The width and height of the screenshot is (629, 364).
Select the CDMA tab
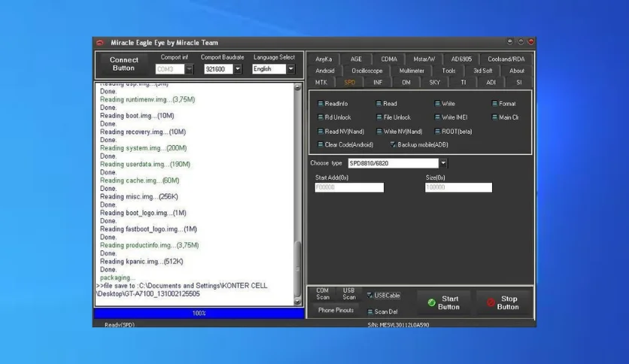(x=389, y=59)
